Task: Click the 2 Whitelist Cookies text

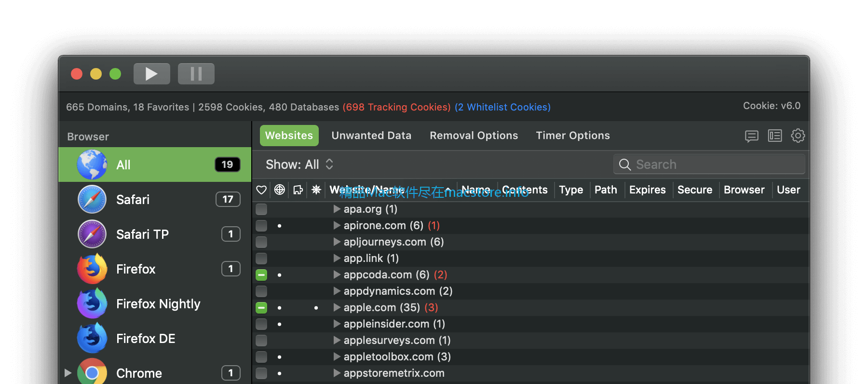Action: tap(502, 107)
